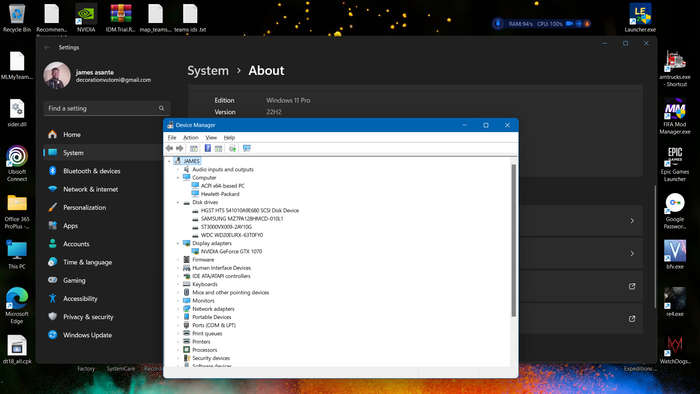Expand the Network adapters category
Image resolution: width=700 pixels, height=394 pixels.
pyautogui.click(x=178, y=309)
